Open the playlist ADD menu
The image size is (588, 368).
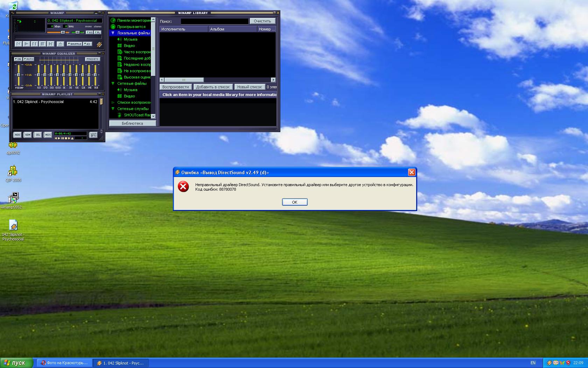[x=17, y=135]
